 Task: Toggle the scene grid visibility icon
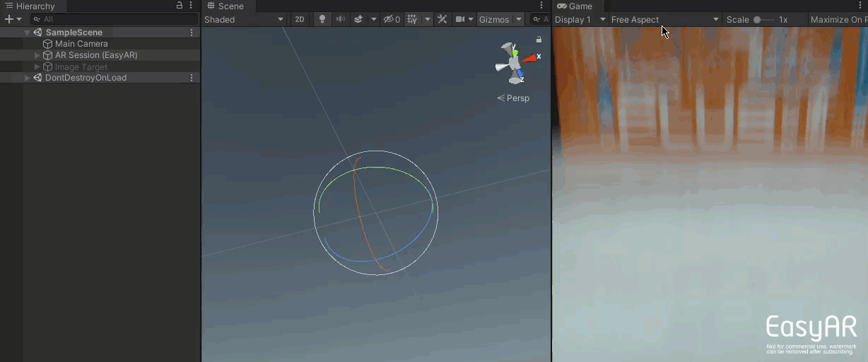[x=413, y=20]
